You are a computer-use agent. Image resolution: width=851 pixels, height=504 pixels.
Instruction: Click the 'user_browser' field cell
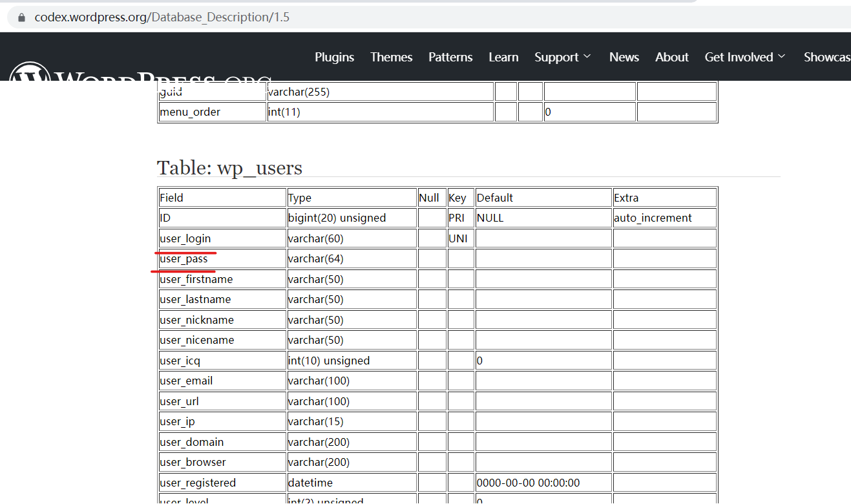coord(222,462)
